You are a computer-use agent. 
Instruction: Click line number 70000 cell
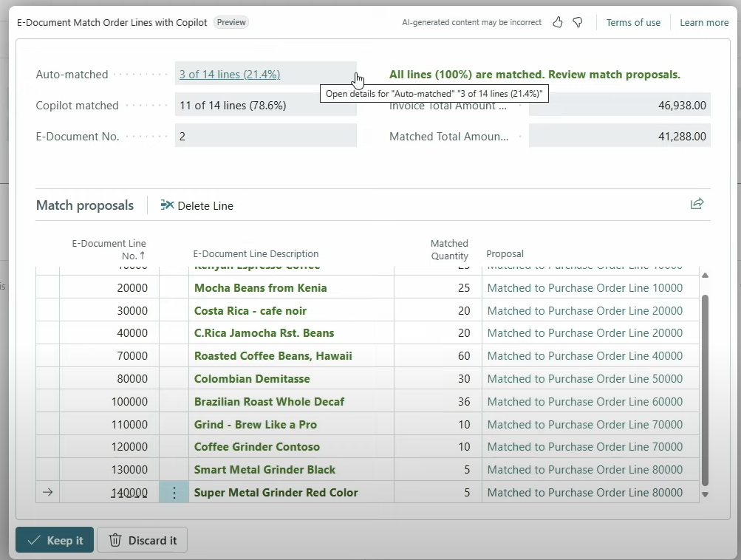click(109, 356)
